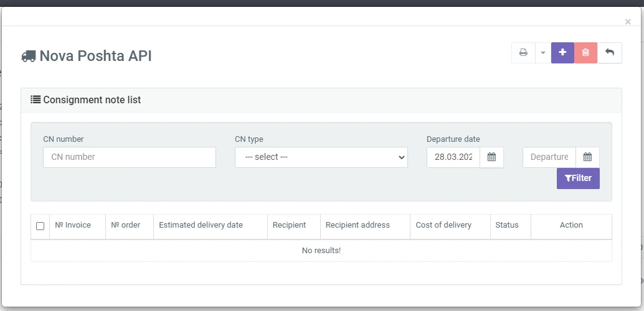Close the Nova Poshta dialog

click(628, 22)
